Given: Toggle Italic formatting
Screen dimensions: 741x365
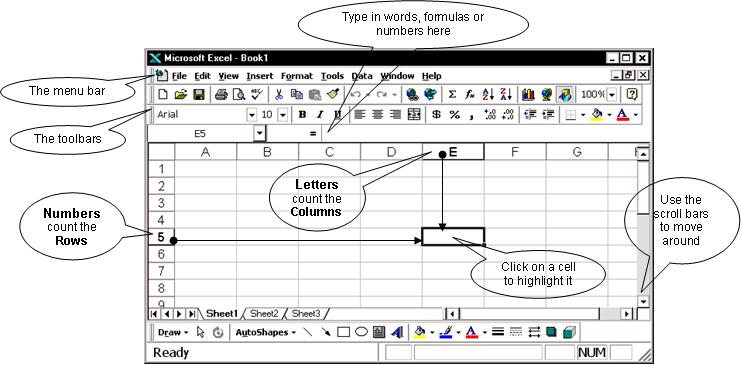Looking at the screenshot, I should [x=320, y=114].
